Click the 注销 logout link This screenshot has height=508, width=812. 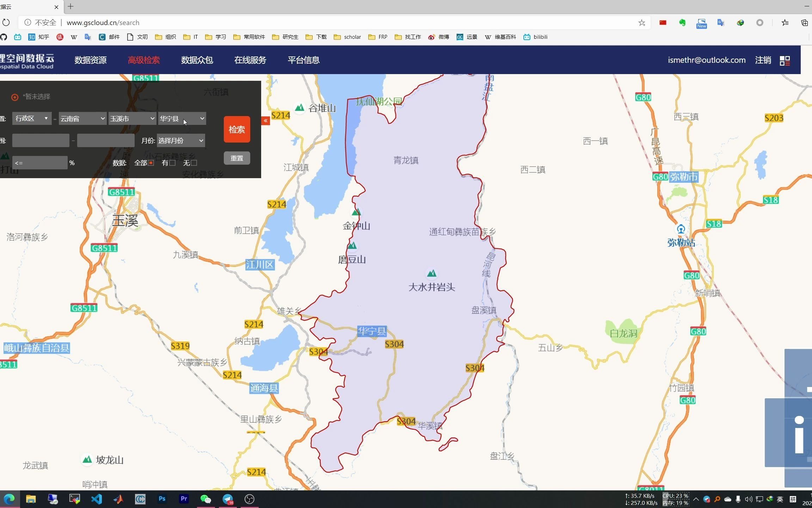(x=763, y=60)
